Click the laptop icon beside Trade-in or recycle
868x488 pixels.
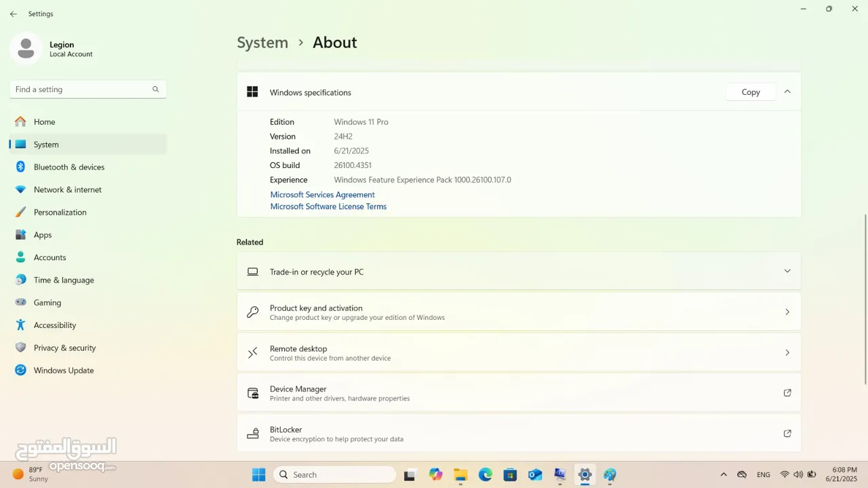tap(253, 272)
